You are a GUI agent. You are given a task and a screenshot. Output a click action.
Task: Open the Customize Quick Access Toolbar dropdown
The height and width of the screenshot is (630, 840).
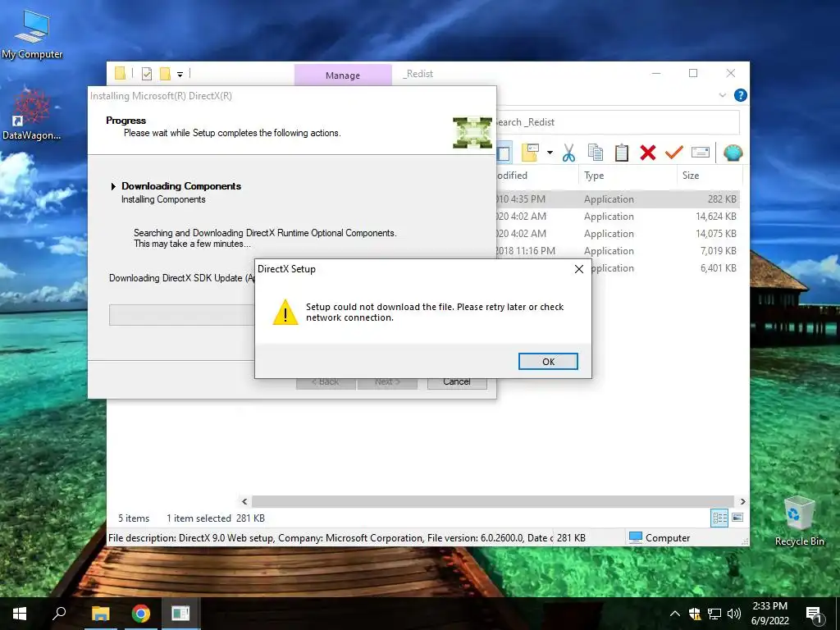coord(180,75)
